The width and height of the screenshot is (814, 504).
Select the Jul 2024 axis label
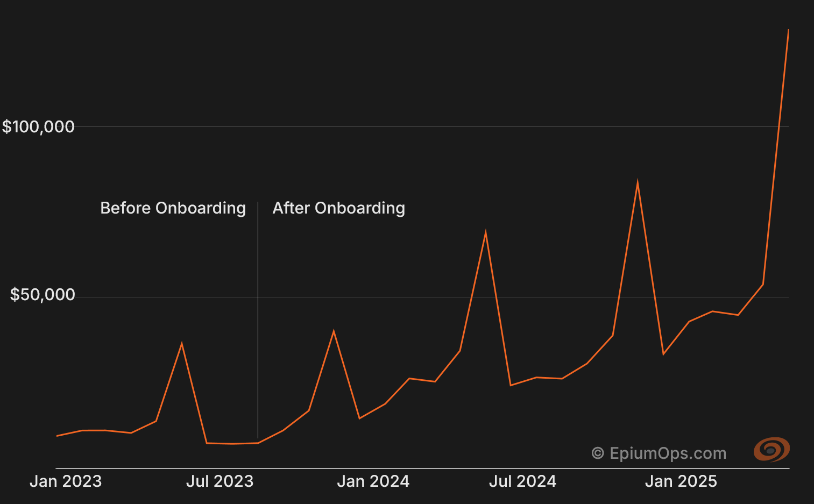pyautogui.click(x=522, y=481)
